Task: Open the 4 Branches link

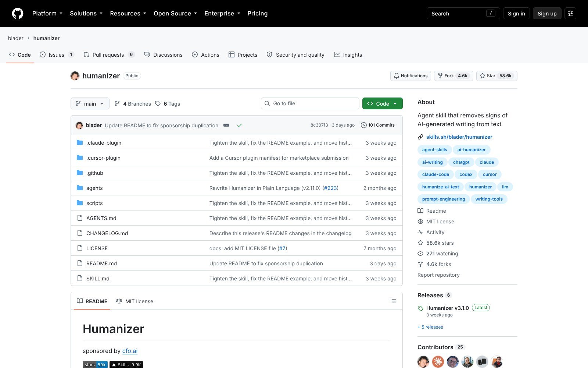Action: tap(133, 104)
